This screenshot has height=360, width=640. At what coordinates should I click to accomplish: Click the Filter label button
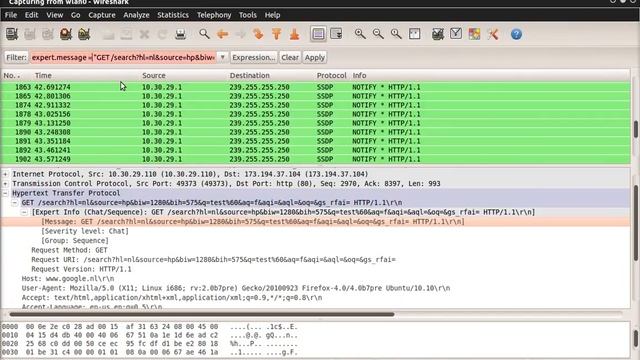tap(16, 58)
